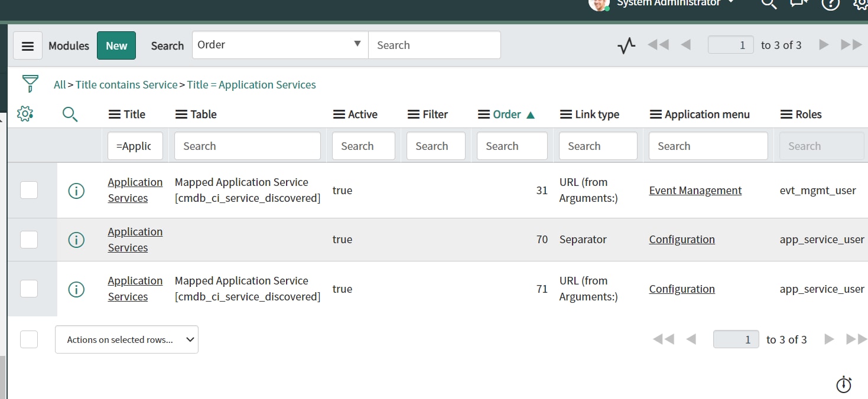This screenshot has height=399, width=868.
Task: Follow the Event Management link
Action: pyautogui.click(x=695, y=190)
